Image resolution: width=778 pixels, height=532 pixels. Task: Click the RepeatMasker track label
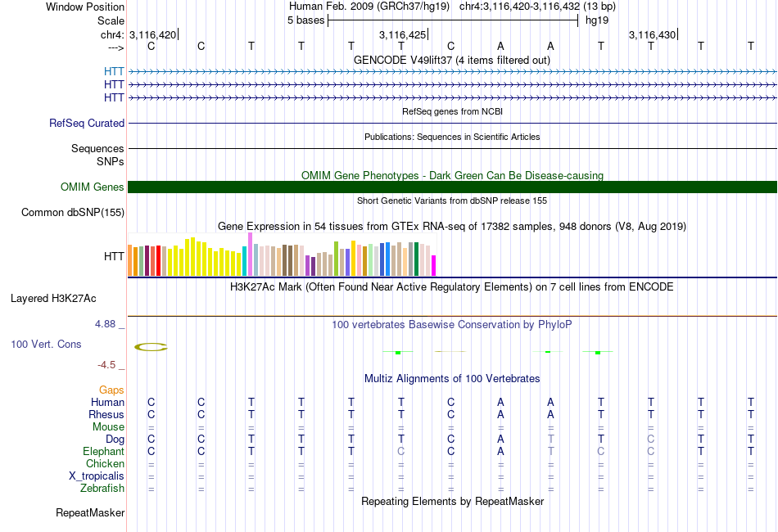(x=90, y=512)
